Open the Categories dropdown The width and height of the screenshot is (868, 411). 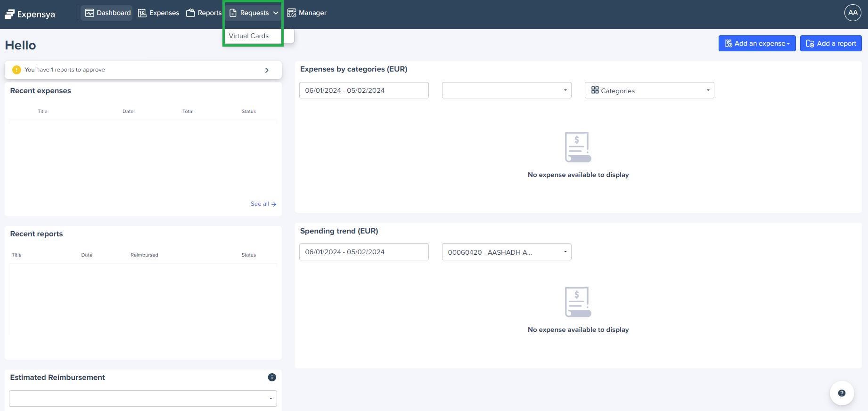pos(649,90)
